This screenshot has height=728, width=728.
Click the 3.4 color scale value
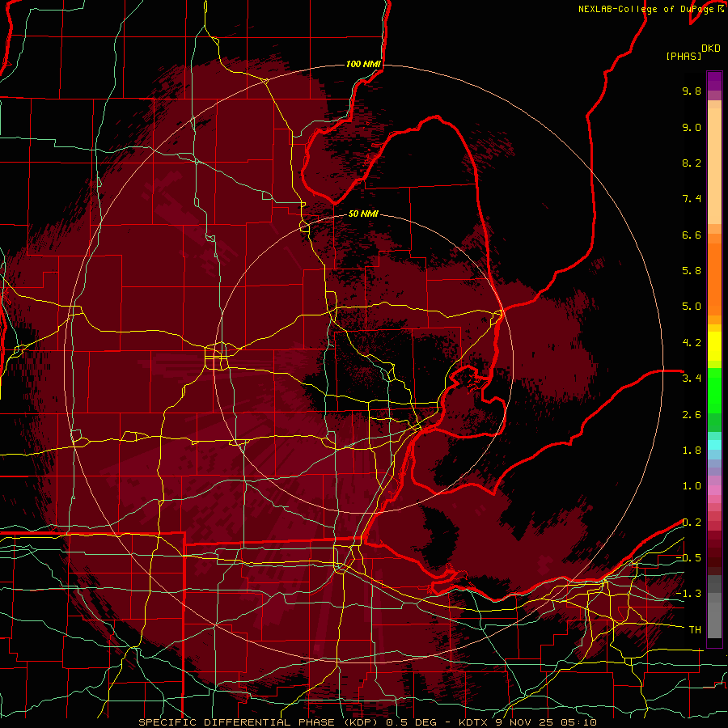(692, 379)
